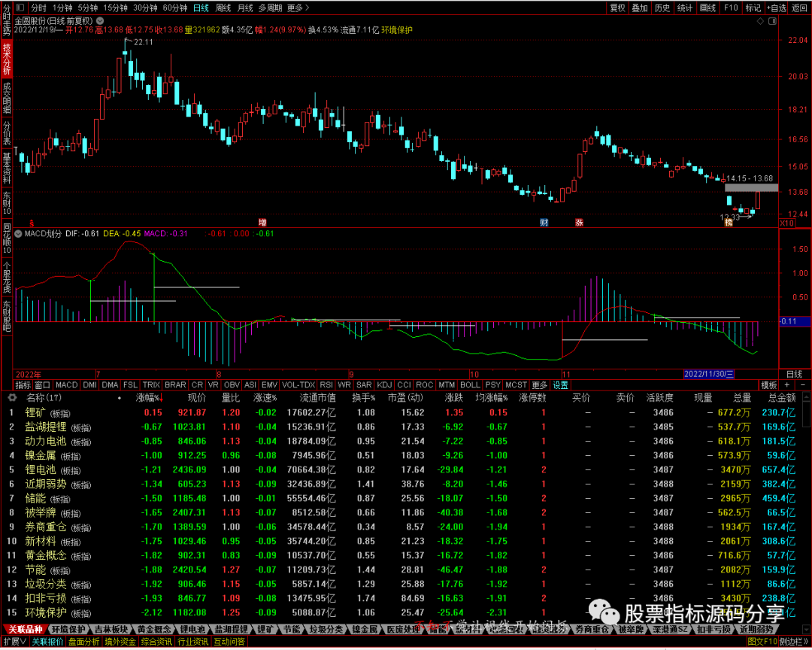Click the 返回 back button
Viewport: 812px width, 650px height.
click(799, 8)
